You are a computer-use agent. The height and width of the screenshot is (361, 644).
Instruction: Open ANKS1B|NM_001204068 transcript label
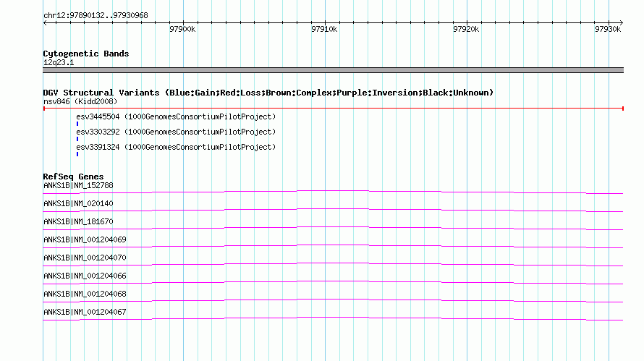click(x=85, y=294)
